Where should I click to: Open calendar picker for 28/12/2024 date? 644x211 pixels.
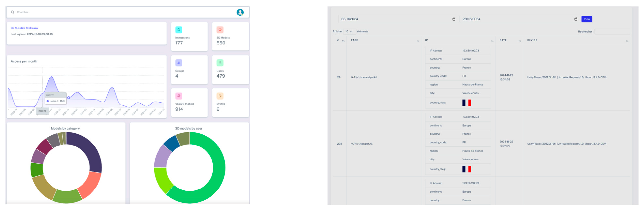(x=576, y=19)
